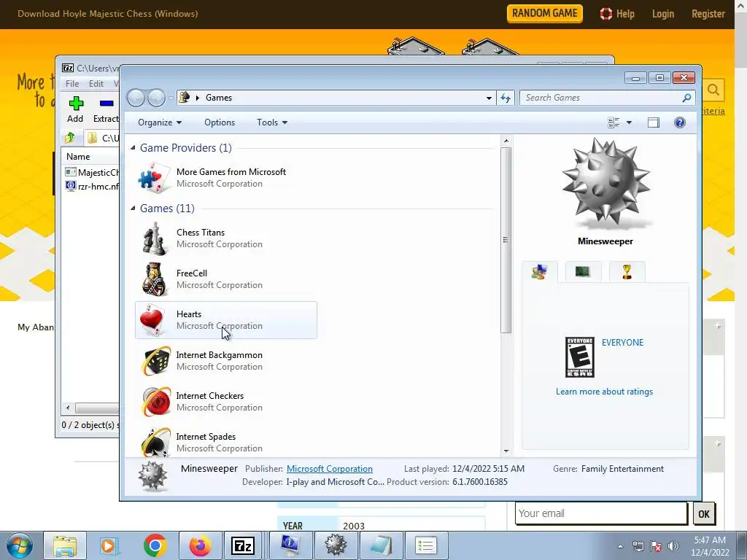Viewport: 747px width, 560px height.
Task: Select the MajesticChess file in 7-Zip
Action: point(92,172)
